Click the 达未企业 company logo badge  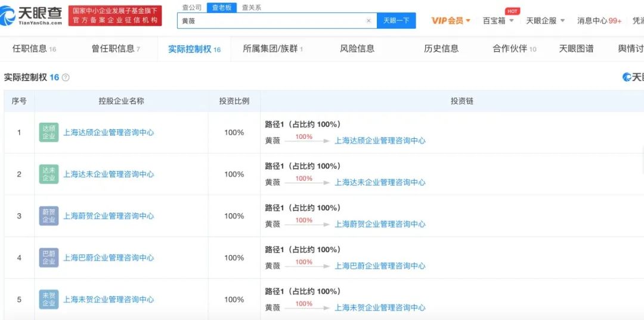point(49,174)
